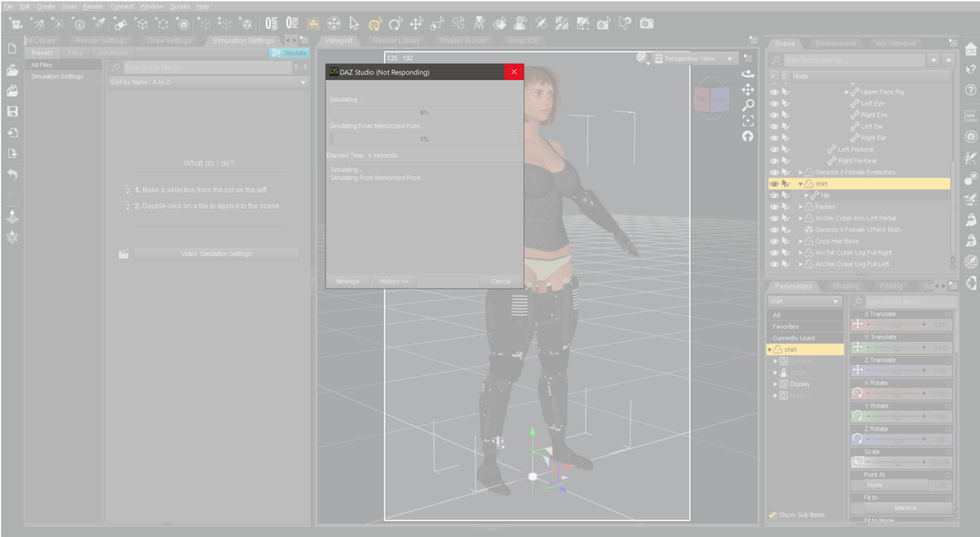Click the camera Render icon in toolbar
The height and width of the screenshot is (537, 980).
(647, 24)
